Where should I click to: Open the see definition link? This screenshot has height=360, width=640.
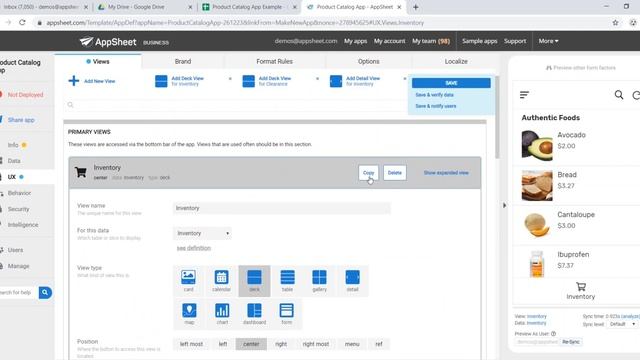coord(193,248)
